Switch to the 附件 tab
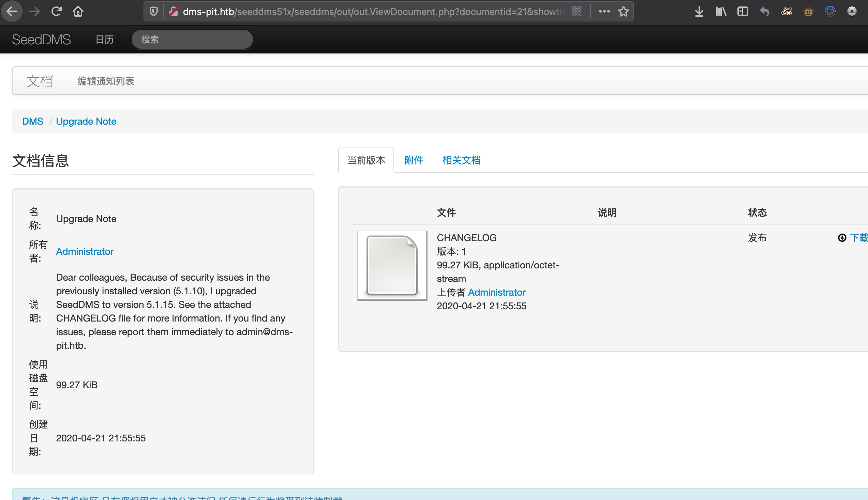The height and width of the screenshot is (500, 868). (414, 160)
